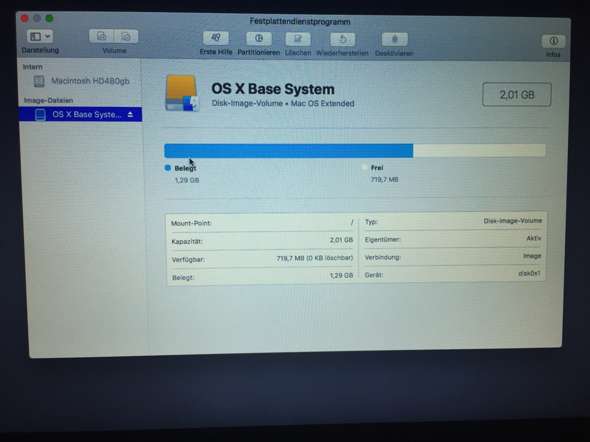Click the Disk-Image-Volume Mac OS Extended subtitle
The height and width of the screenshot is (442, 590).
[283, 103]
